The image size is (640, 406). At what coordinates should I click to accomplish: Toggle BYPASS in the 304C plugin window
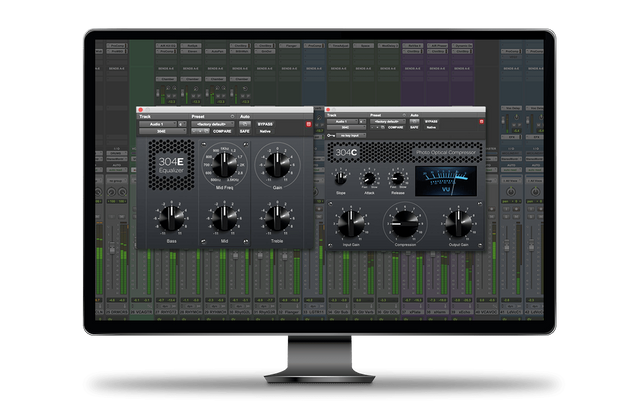pyautogui.click(x=431, y=122)
